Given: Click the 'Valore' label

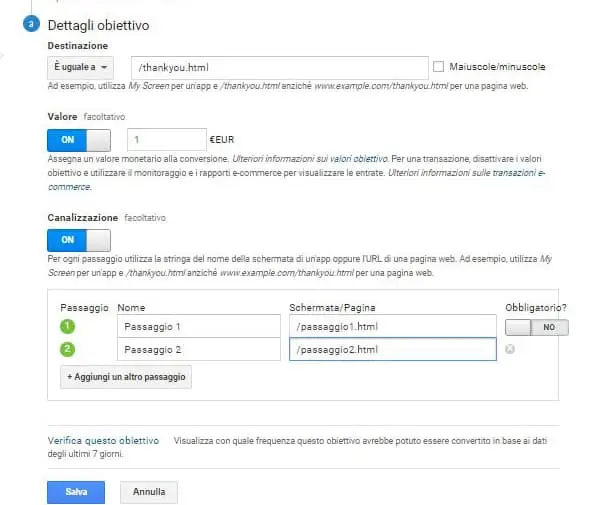Looking at the screenshot, I should pos(62,116).
